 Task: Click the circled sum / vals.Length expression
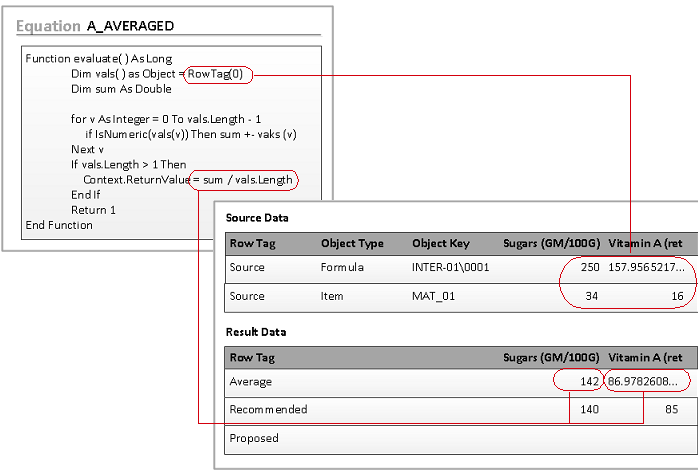[x=247, y=180]
